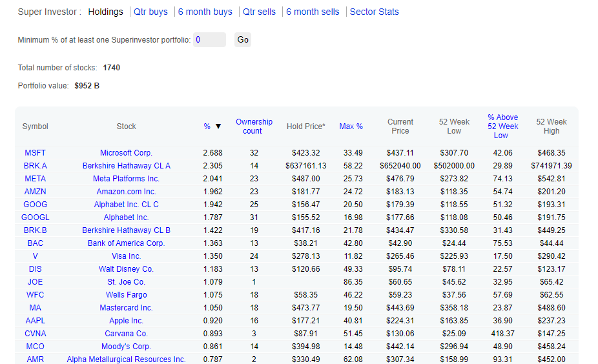Image resolution: width=598 pixels, height=364 pixels.
Task: Sort by Ownership count column
Action: click(254, 126)
